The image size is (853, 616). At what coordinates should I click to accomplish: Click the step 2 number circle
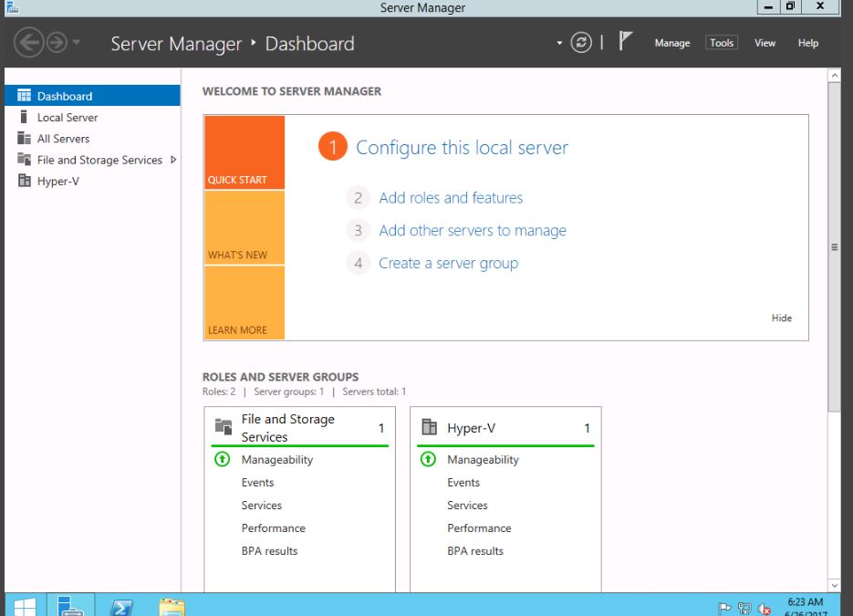358,197
